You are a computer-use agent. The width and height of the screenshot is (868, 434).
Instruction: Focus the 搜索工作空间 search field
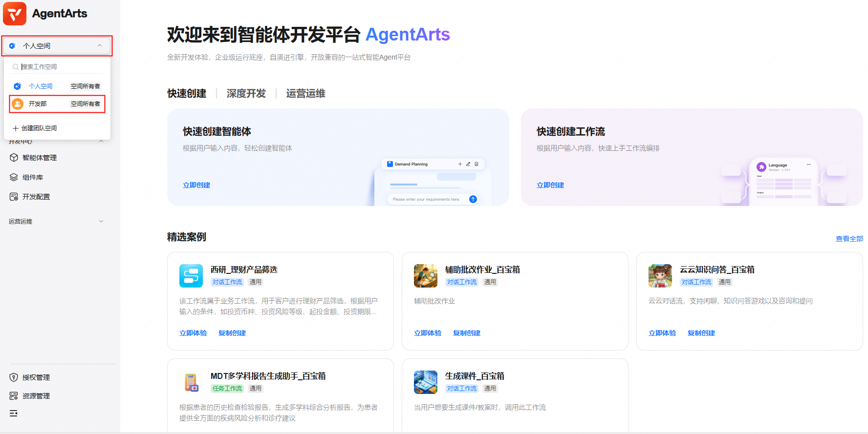pos(59,67)
